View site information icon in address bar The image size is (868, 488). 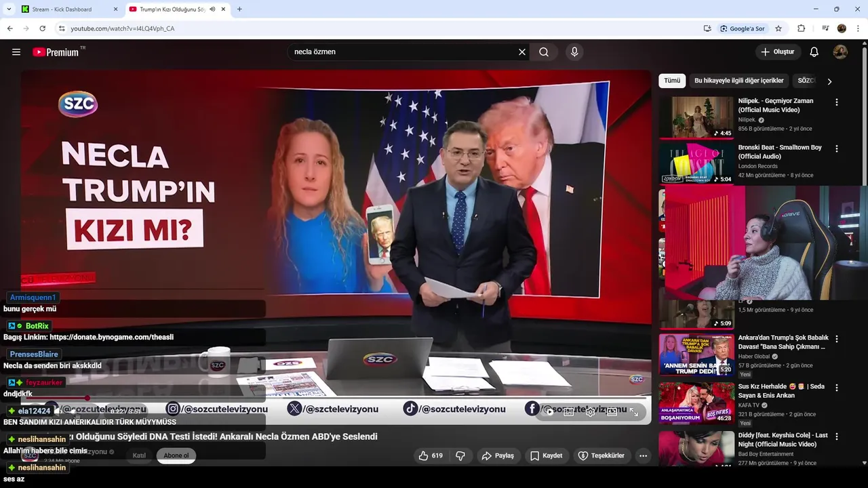tap(62, 28)
